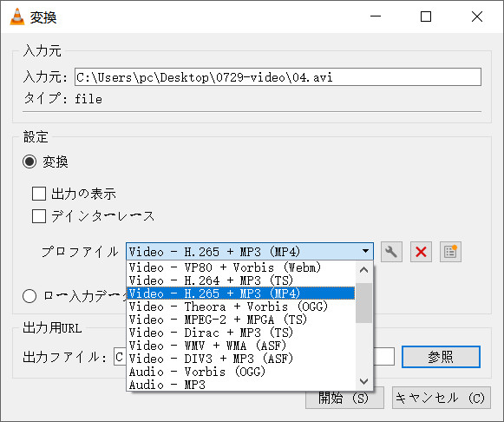The image size is (504, 422).
Task: Close the 変換 dialog window
Action: (477, 16)
